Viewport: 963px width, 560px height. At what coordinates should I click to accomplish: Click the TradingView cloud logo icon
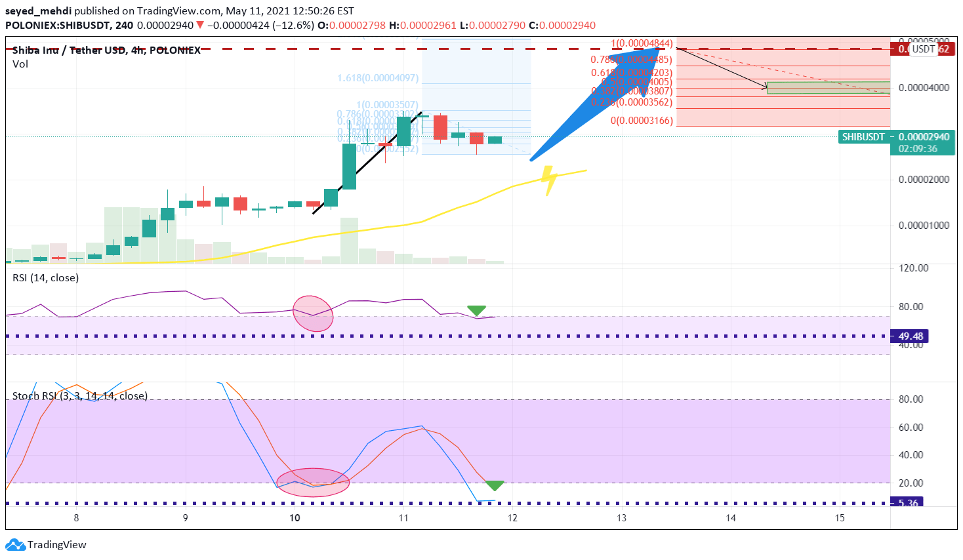[15, 544]
